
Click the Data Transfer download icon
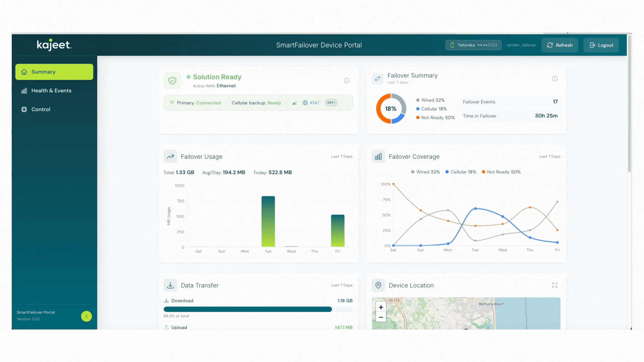point(170,285)
